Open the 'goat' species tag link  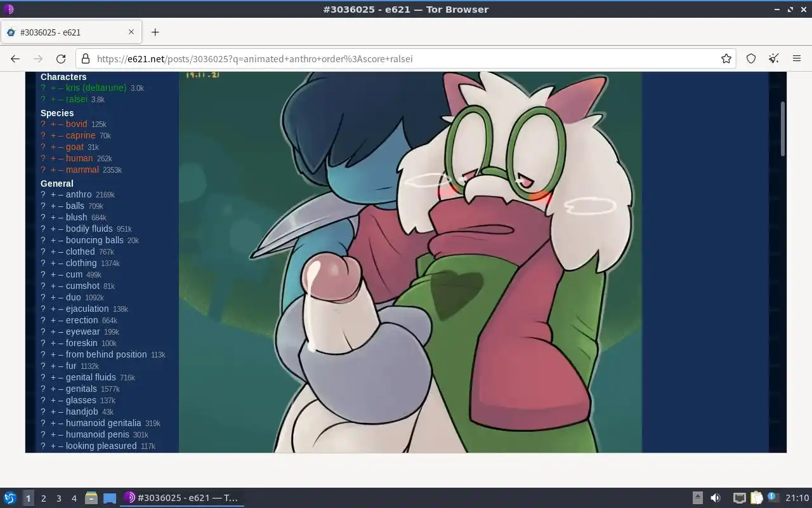coord(75,147)
